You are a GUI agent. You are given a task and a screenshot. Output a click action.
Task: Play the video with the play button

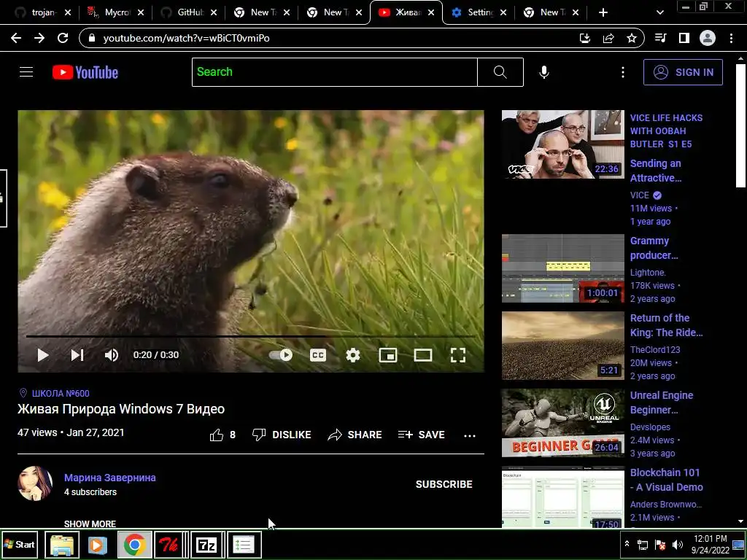[43, 355]
